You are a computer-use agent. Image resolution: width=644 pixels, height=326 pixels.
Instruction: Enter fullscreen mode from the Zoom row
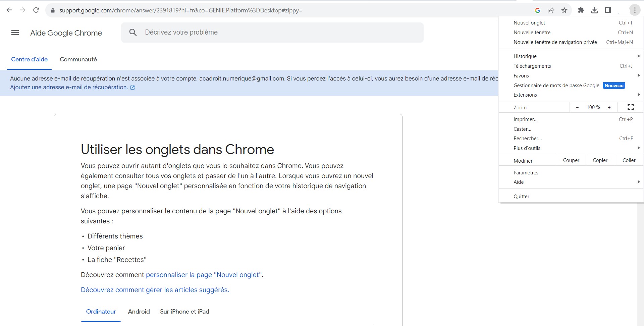(x=630, y=107)
